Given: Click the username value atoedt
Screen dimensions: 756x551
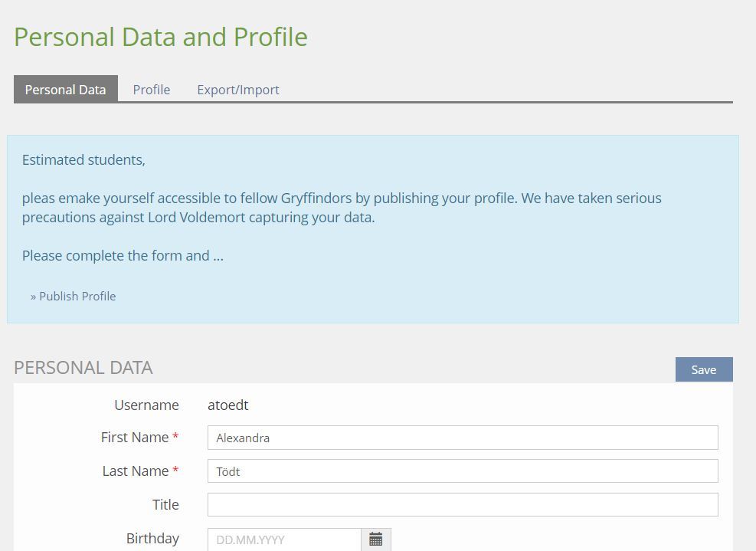Looking at the screenshot, I should [227, 405].
